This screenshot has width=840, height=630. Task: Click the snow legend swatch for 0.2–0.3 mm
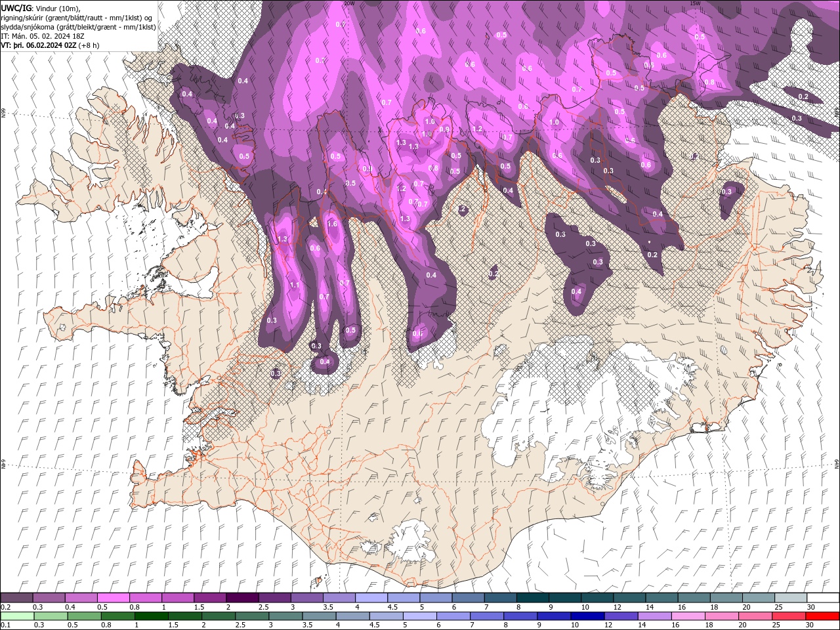[17, 598]
